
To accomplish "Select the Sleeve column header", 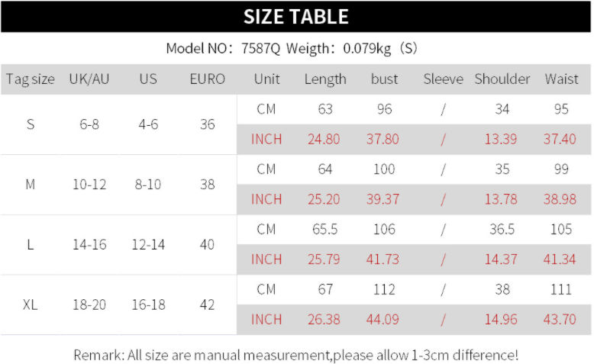I will point(444,79).
